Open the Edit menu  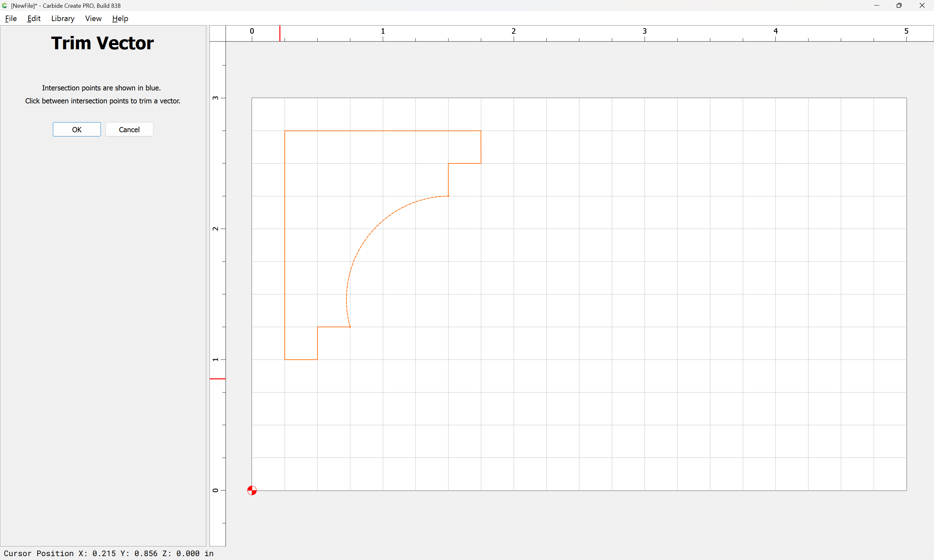point(34,18)
